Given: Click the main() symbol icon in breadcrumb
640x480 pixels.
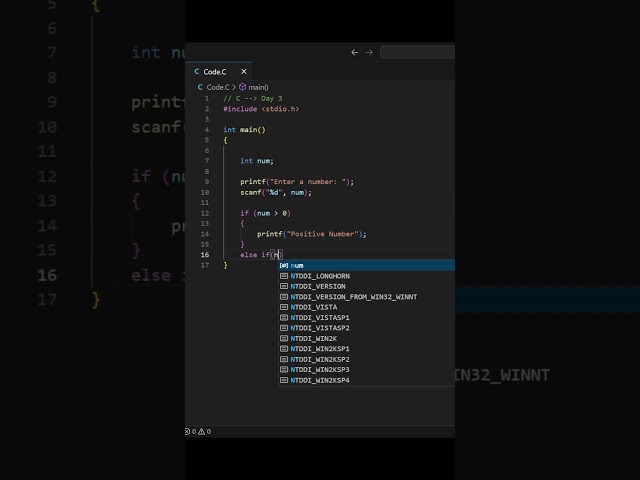Looking at the screenshot, I should click(242, 87).
